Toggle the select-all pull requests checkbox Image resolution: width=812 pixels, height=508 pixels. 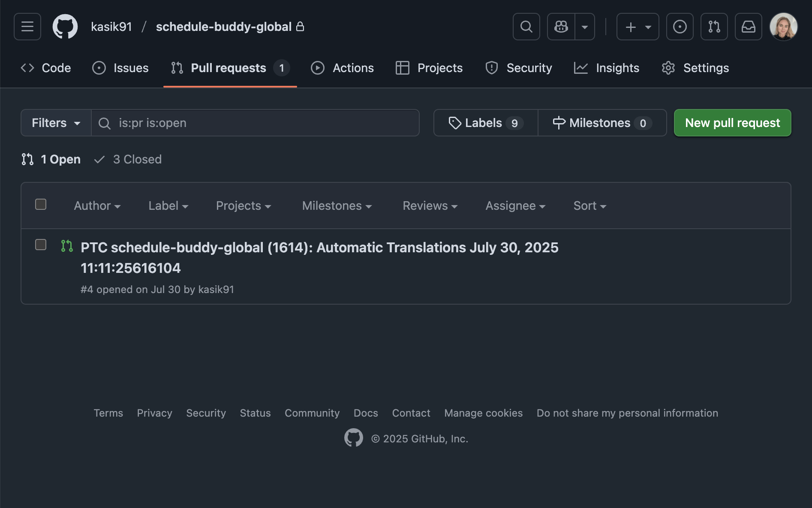pos(41,205)
